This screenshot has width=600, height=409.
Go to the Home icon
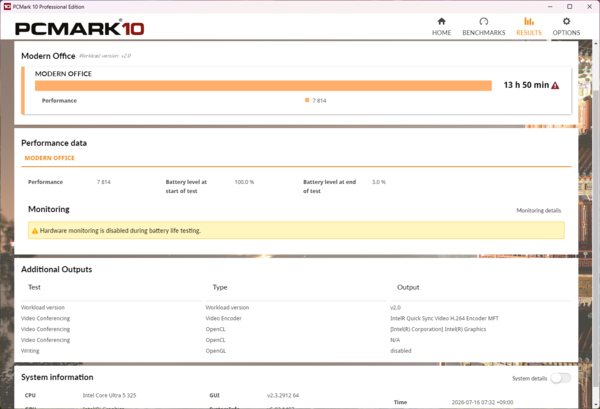tap(441, 21)
